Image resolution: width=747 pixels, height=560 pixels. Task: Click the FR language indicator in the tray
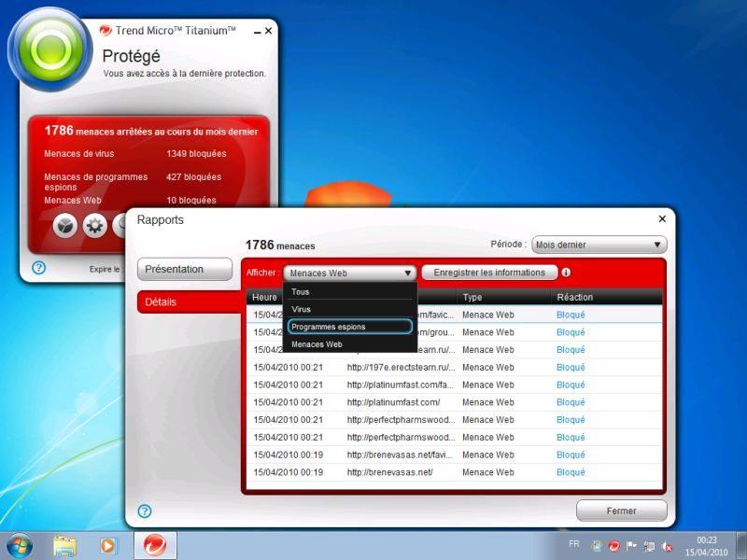coord(573,544)
